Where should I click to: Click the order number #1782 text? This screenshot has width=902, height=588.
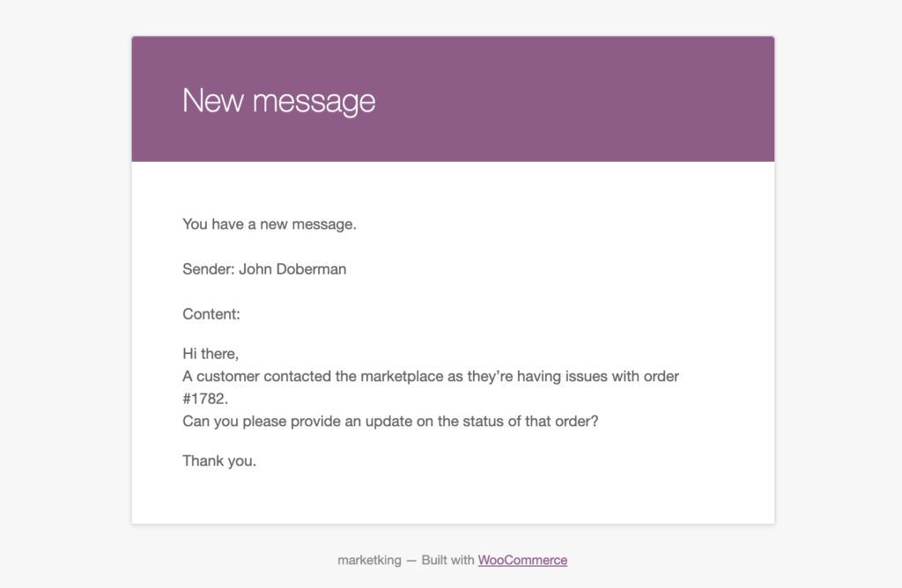click(203, 399)
